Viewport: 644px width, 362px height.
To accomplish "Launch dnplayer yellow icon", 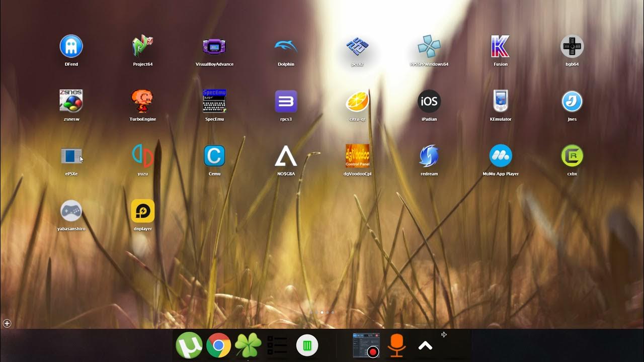I will pyautogui.click(x=143, y=211).
